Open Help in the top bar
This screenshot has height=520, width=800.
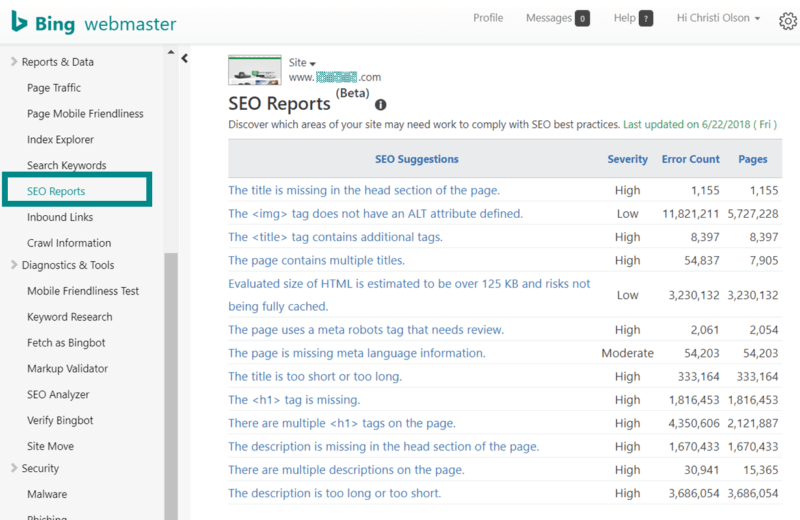point(624,18)
